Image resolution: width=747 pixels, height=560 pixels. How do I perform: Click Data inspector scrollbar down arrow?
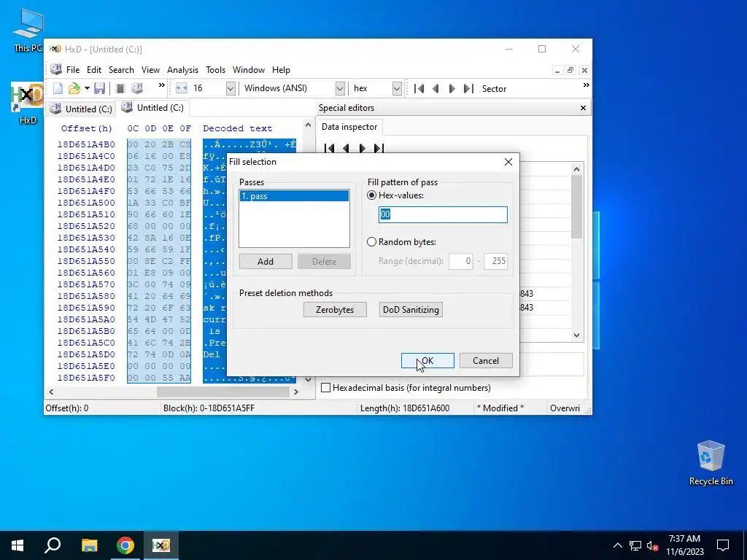point(576,335)
